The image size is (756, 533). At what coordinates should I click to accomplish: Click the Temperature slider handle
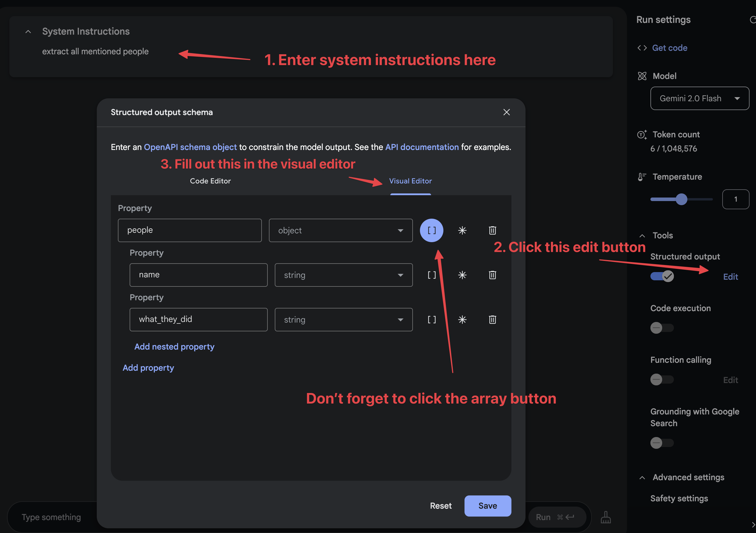coord(681,199)
